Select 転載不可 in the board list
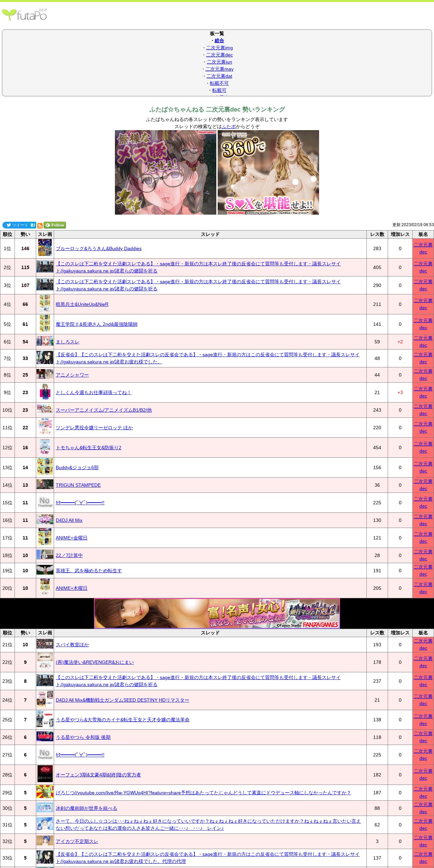The width and height of the screenshot is (434, 868). pyautogui.click(x=219, y=83)
